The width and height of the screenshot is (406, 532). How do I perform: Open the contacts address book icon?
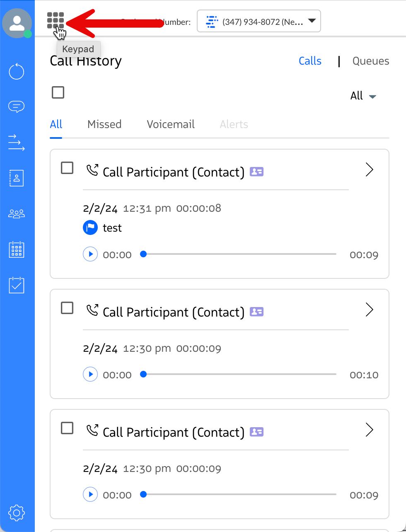pyautogui.click(x=17, y=178)
